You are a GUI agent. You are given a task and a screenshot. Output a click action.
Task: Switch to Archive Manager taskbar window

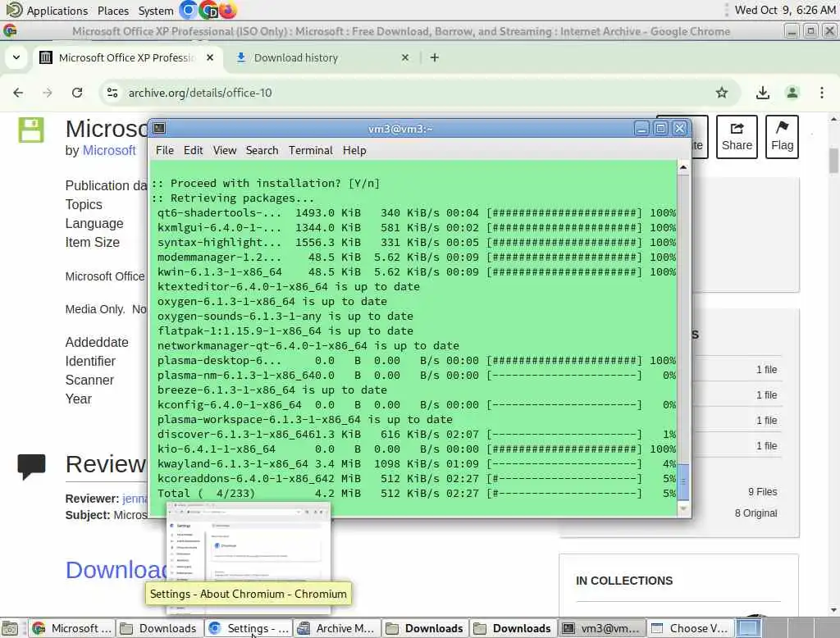337,628
